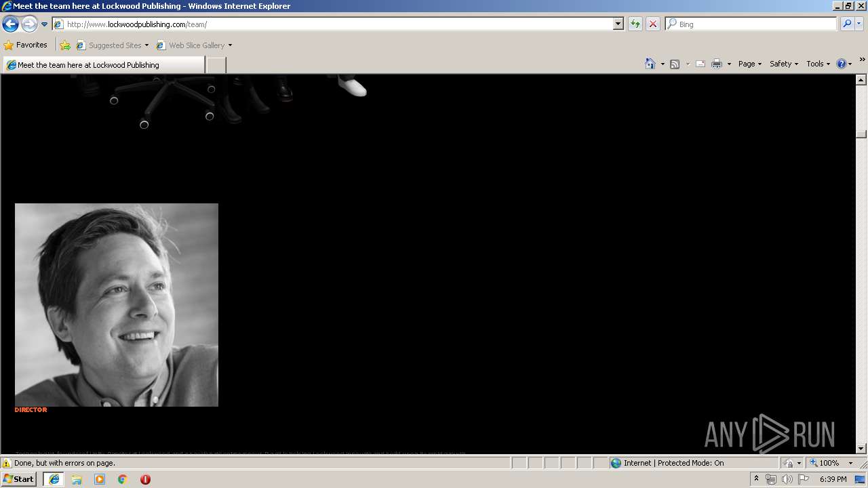The height and width of the screenshot is (488, 868).
Task: Stop loading the page
Action: (x=653, y=24)
